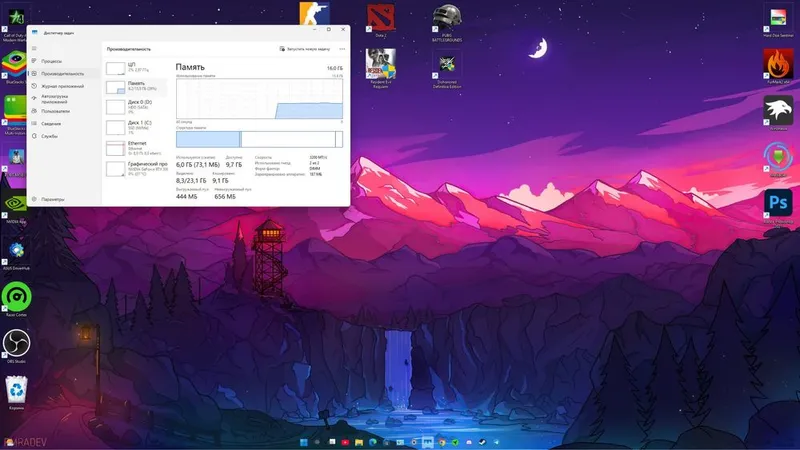Select Диск 1 (C:) performance entry

tap(136, 127)
